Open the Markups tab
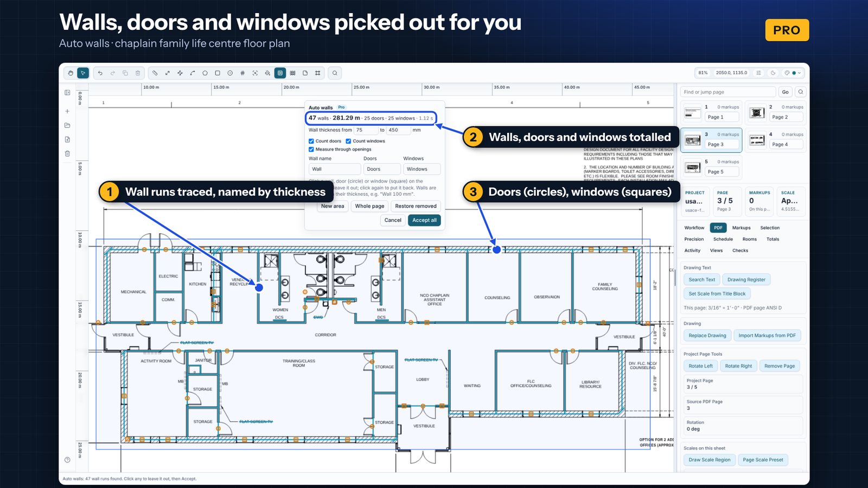This screenshot has height=488, width=868. pyautogui.click(x=741, y=228)
